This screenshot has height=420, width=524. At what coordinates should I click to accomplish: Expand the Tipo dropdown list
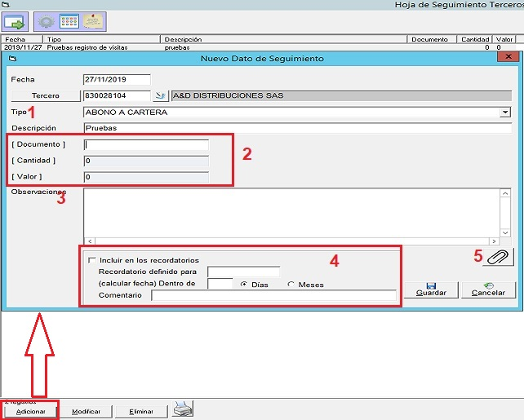505,113
